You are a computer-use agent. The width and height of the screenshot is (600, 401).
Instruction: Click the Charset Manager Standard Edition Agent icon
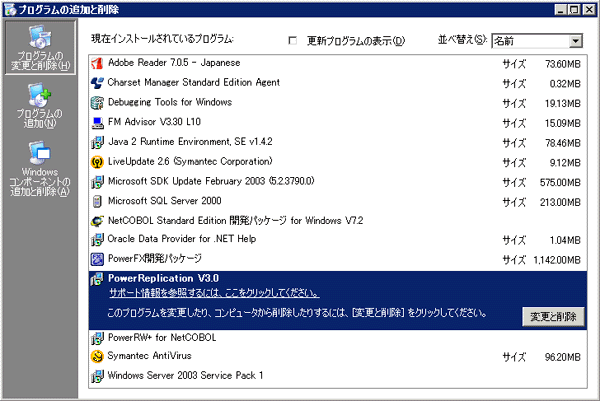[97, 83]
